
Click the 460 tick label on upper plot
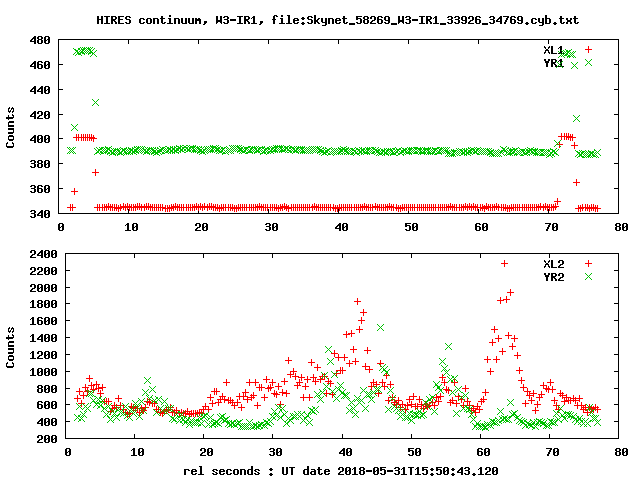(40, 65)
